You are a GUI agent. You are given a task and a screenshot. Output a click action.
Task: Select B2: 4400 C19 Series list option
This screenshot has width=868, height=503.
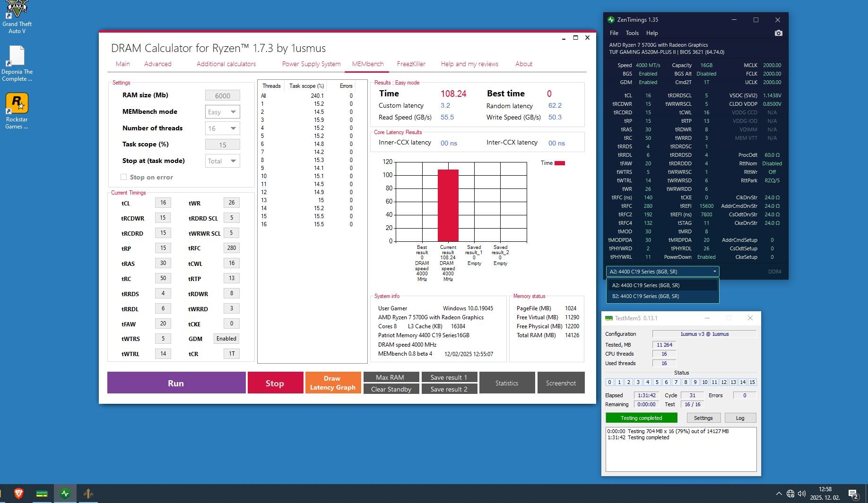tap(663, 296)
